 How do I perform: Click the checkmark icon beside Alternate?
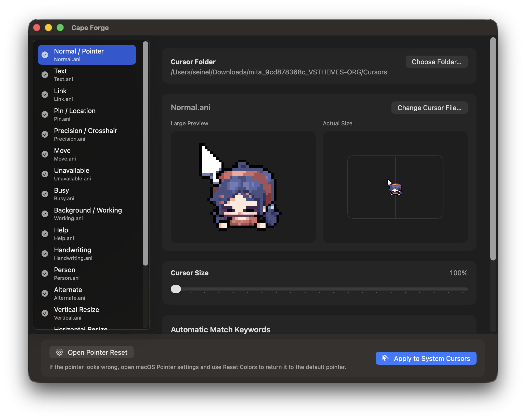pyautogui.click(x=45, y=293)
